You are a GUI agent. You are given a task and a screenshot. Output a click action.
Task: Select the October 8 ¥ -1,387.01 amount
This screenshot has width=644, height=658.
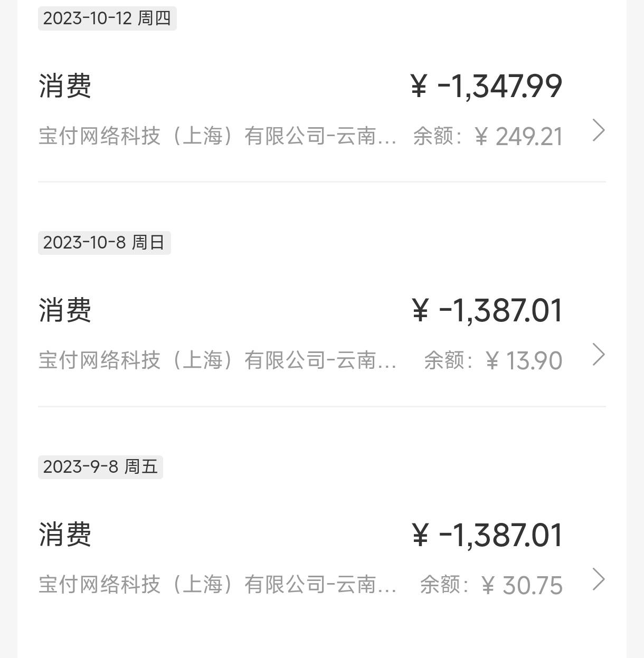click(487, 310)
